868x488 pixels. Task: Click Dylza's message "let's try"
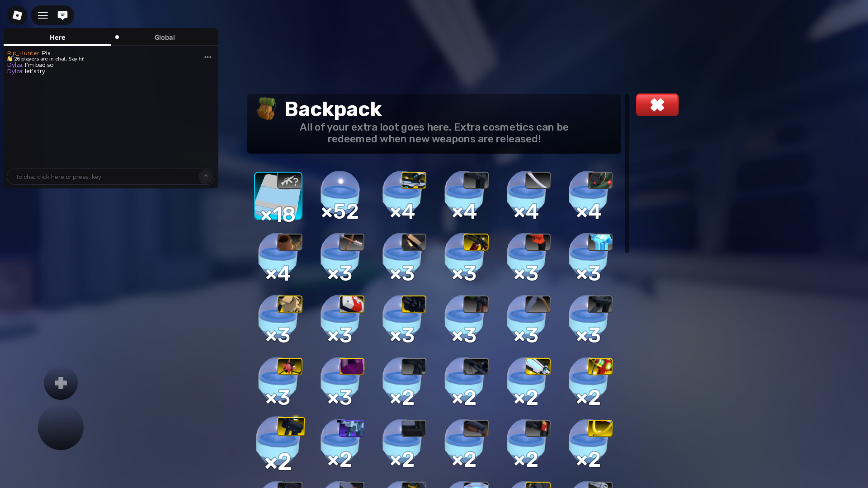tap(35, 71)
